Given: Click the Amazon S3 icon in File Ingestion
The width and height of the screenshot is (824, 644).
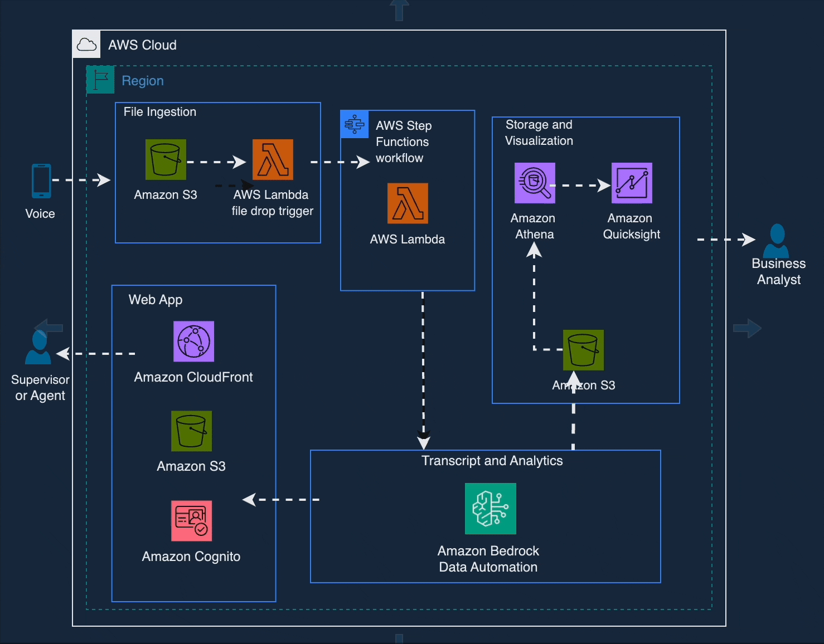Looking at the screenshot, I should 166,160.
